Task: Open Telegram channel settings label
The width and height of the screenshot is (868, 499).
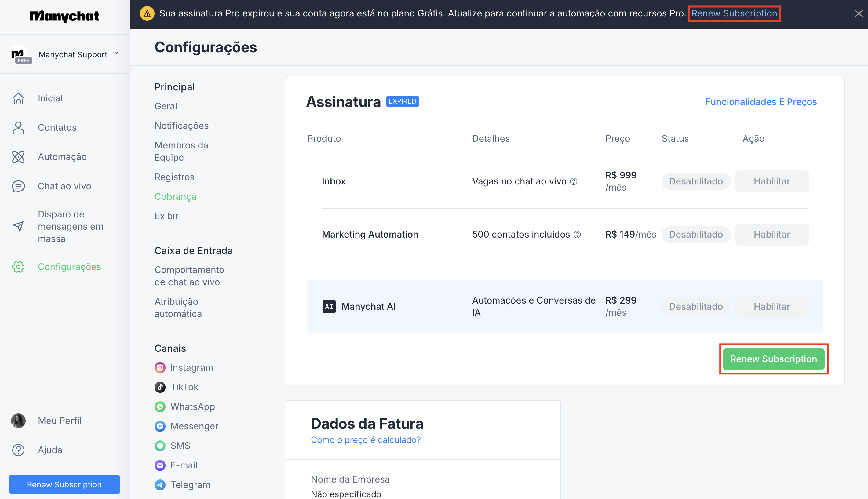Action: pyautogui.click(x=191, y=485)
